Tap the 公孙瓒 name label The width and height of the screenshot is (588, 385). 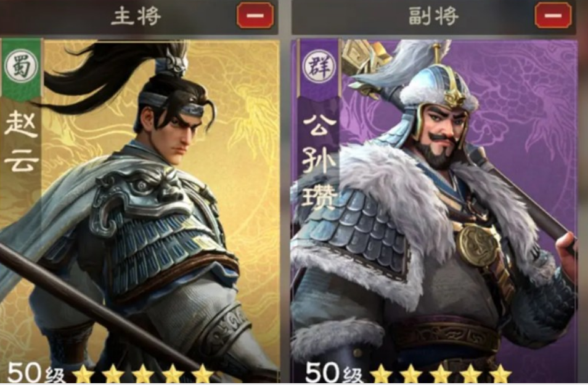319,162
